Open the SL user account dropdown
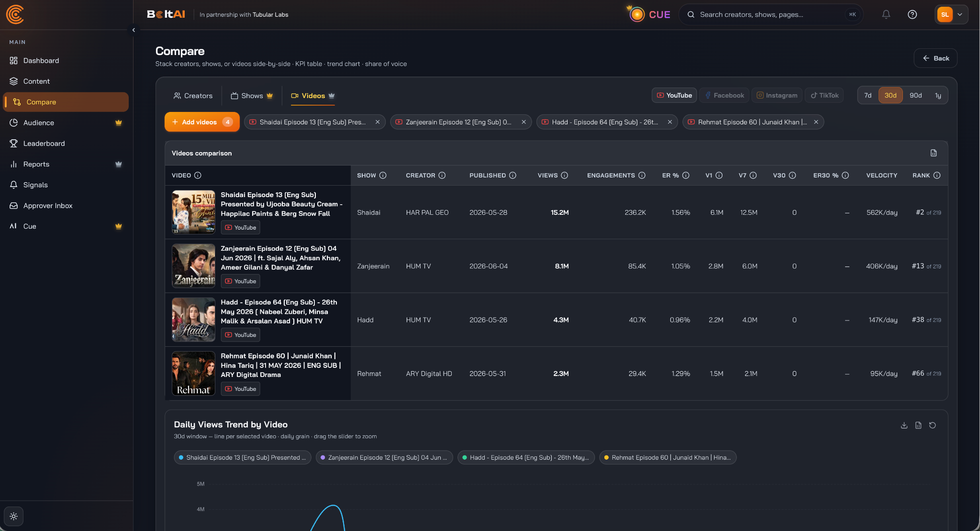The image size is (980, 531). click(951, 14)
